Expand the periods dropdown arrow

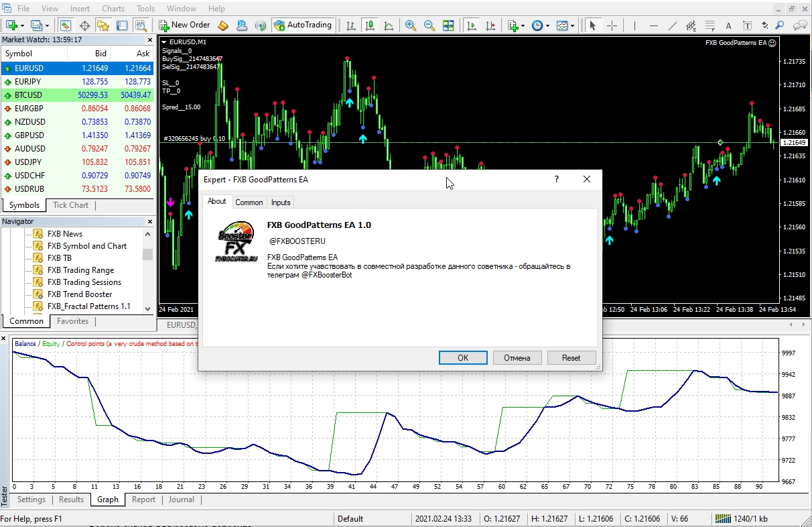pyautogui.click(x=547, y=25)
